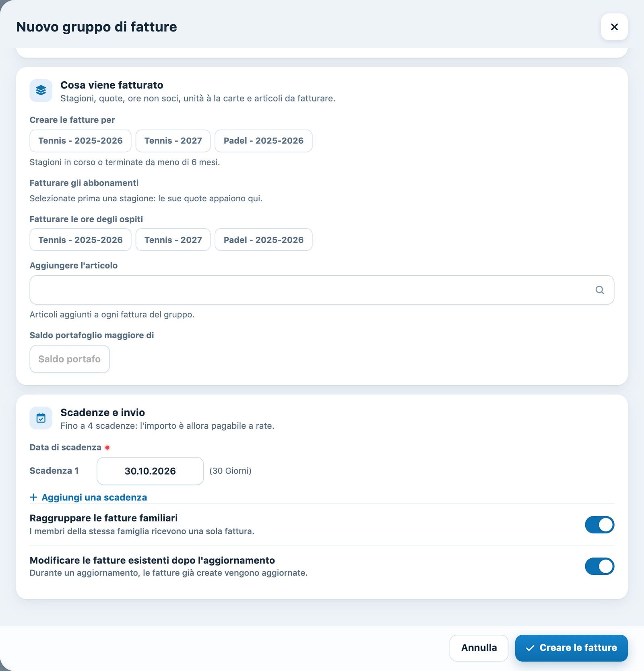Confirm with Creare le fatture button

[572, 648]
